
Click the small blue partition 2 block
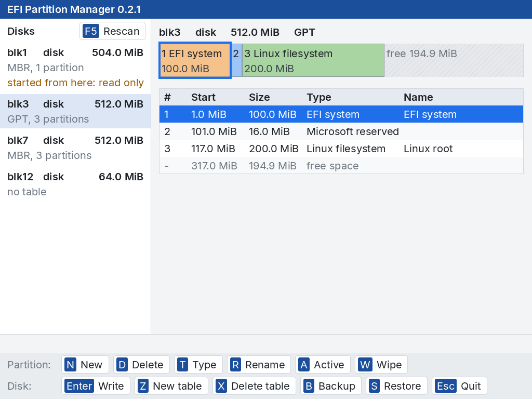click(x=236, y=60)
